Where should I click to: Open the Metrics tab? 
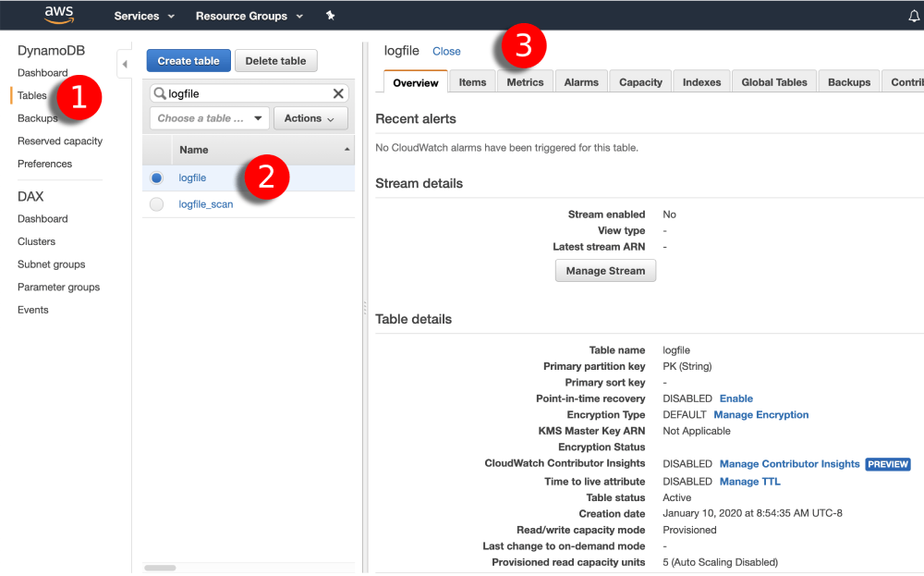pos(525,82)
